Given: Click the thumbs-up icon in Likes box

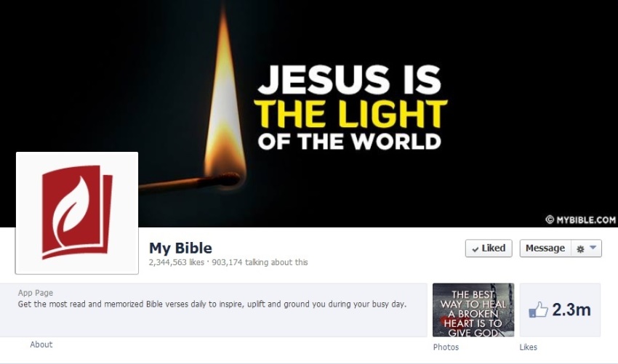Looking at the screenshot, I should 538,310.
